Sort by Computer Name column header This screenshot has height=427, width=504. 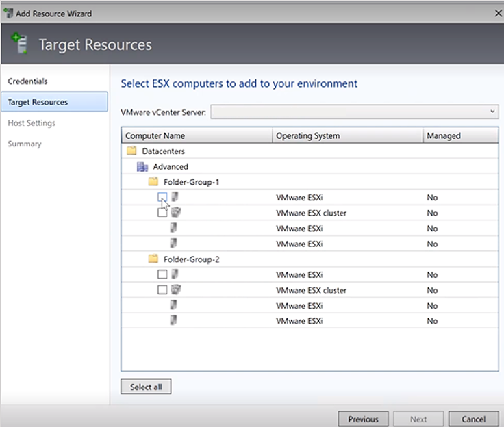coord(197,135)
